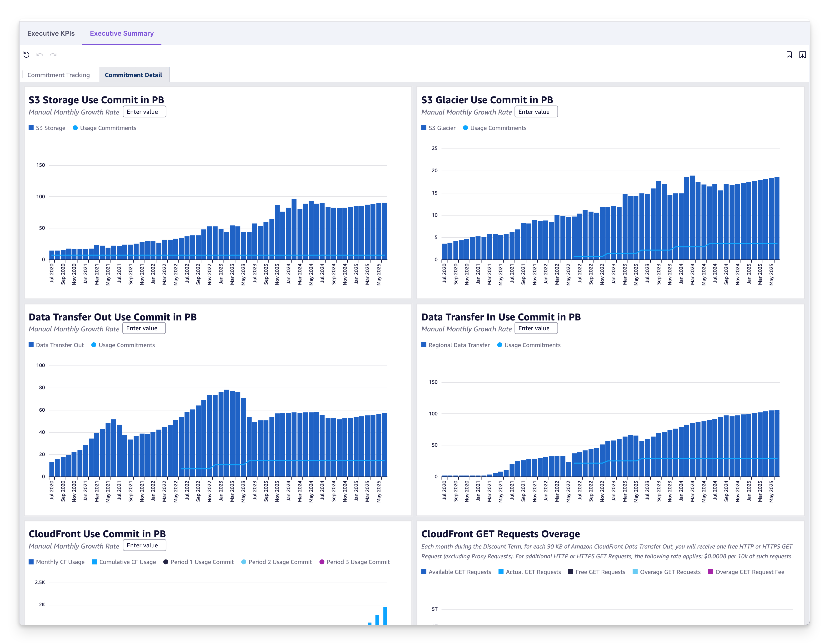Click the peak bar in Data Transfer Out chart
This screenshot has width=829, height=644.
coord(227,433)
